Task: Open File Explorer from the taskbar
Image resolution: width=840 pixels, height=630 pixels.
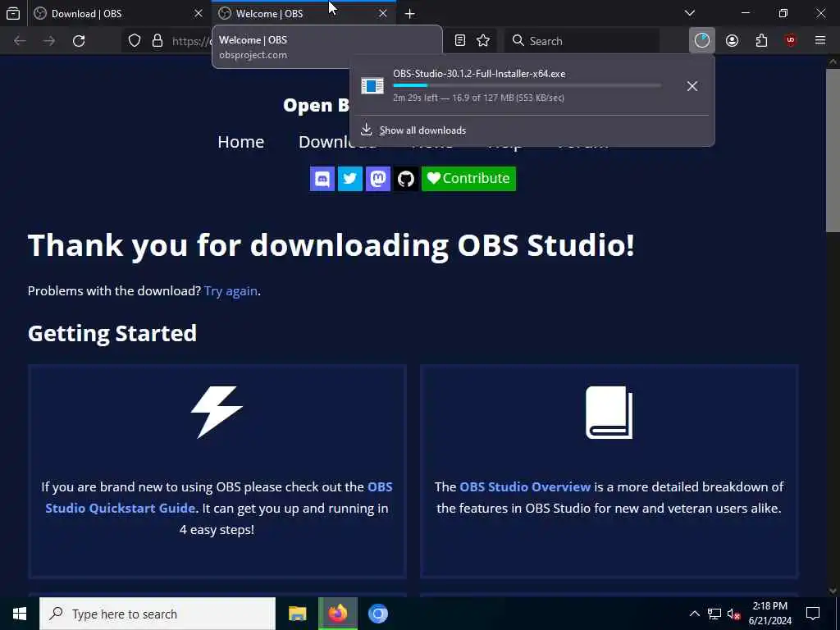Action: click(x=297, y=614)
